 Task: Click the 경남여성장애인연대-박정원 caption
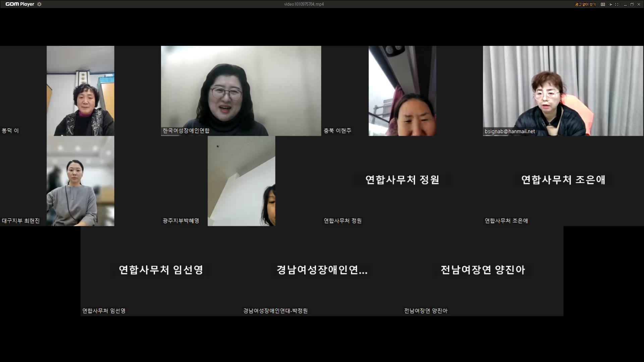(x=275, y=311)
